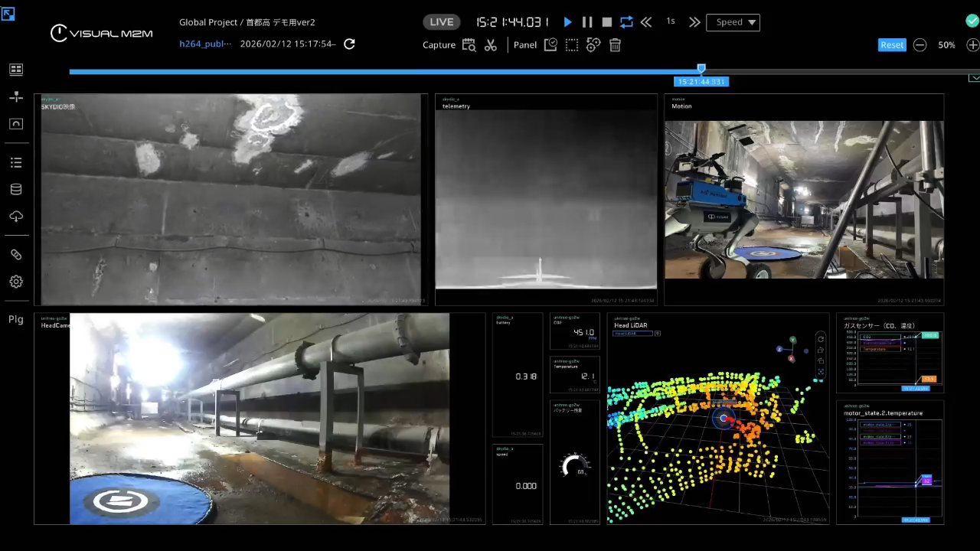Click the dashed-square panel selection icon
980x551 pixels.
coord(571,45)
